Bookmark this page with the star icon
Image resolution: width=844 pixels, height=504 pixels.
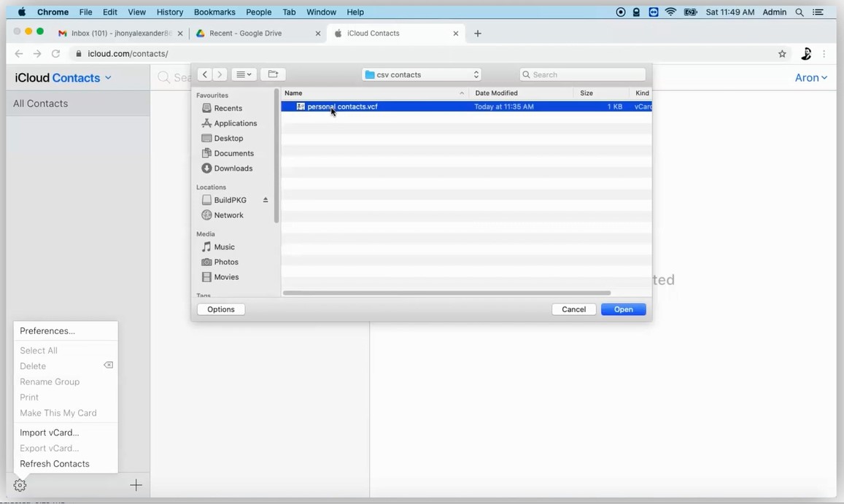782,54
